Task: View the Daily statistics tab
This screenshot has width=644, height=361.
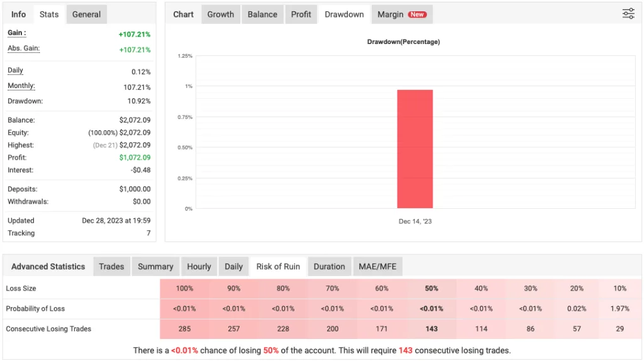Action: [x=233, y=267]
